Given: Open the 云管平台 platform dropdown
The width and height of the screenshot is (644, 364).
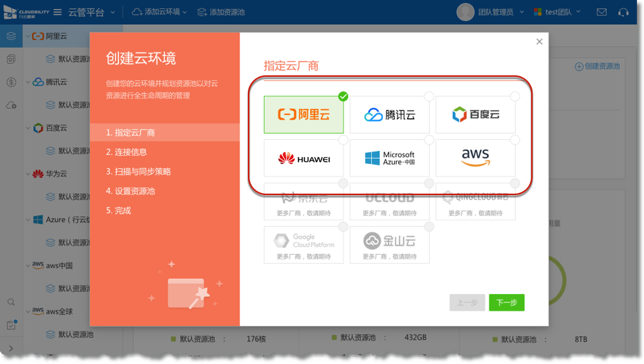Looking at the screenshot, I should tap(91, 12).
